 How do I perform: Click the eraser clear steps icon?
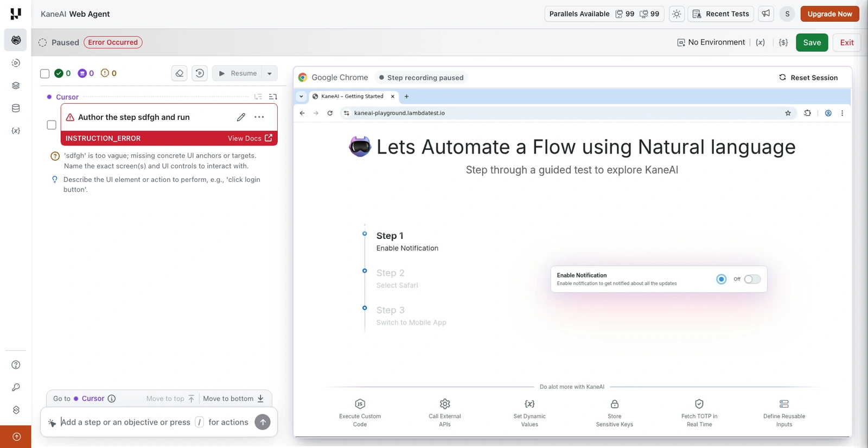coord(180,73)
